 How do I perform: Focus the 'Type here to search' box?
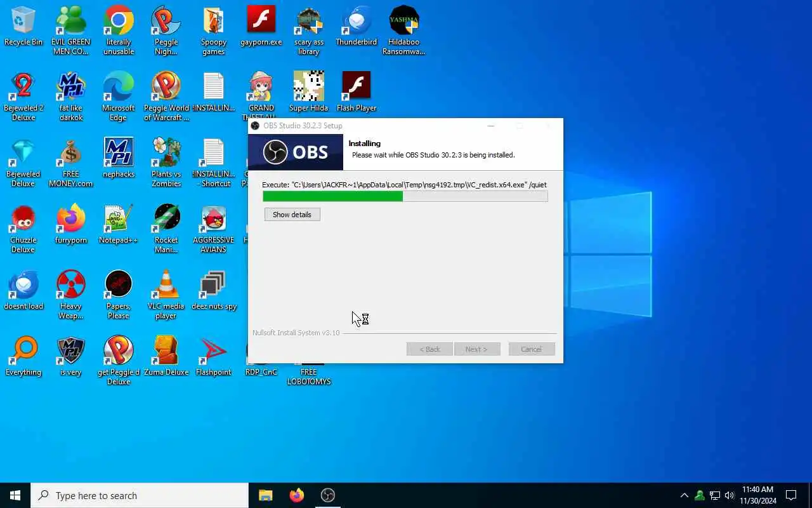click(x=140, y=495)
